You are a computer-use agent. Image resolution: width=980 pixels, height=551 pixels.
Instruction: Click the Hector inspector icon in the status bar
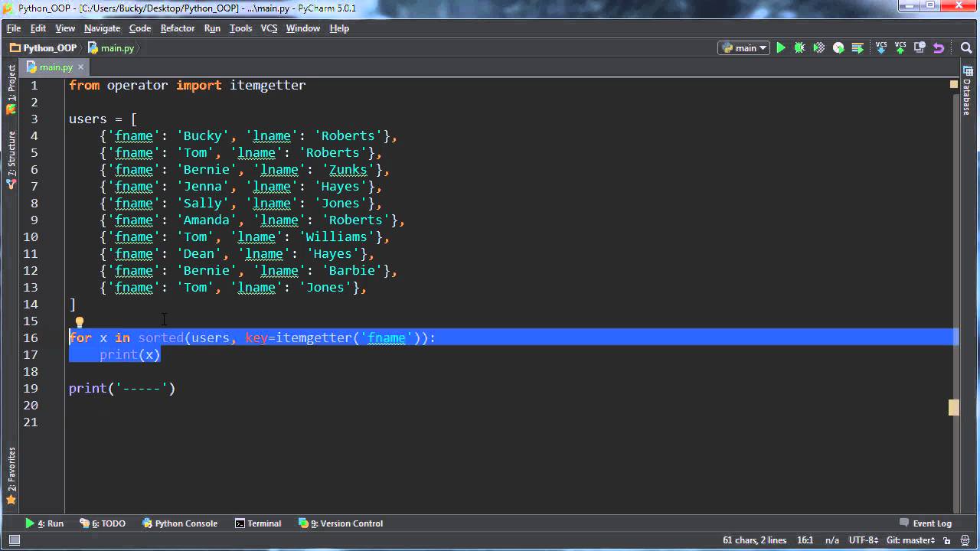(963, 540)
